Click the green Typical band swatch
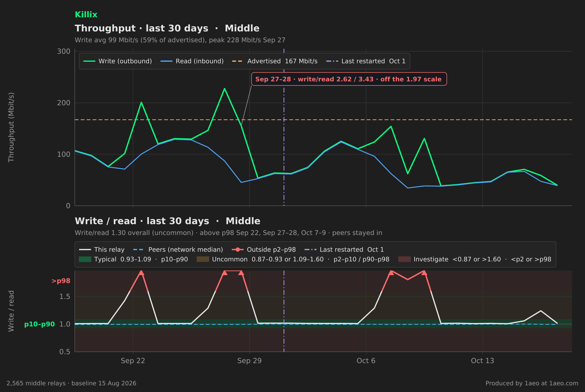 coord(85,259)
